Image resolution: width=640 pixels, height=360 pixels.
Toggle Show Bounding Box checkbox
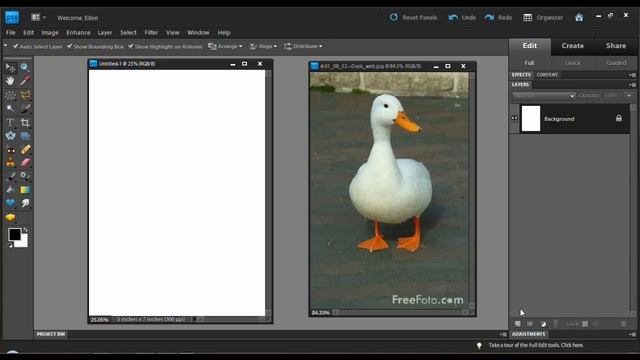click(x=69, y=46)
